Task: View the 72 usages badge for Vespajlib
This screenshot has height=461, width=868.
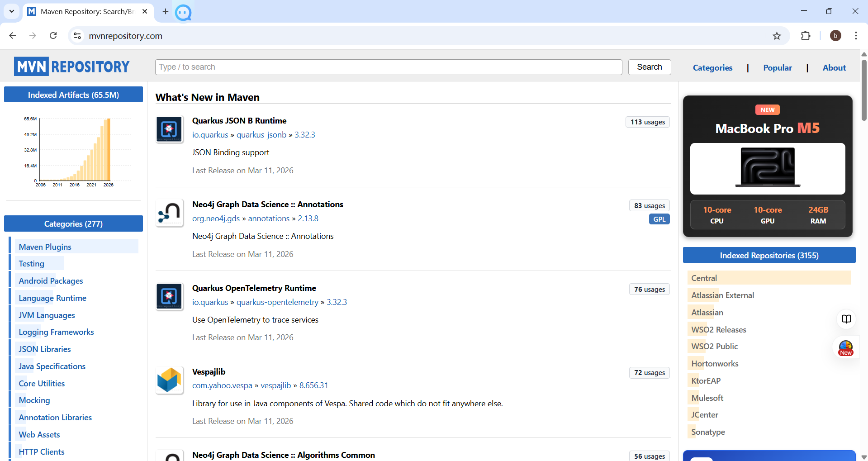Action: [650, 373]
